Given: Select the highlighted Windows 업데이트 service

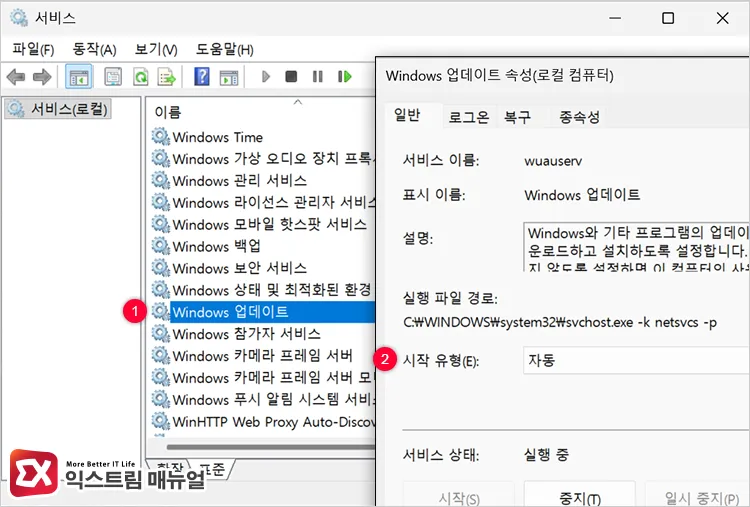Looking at the screenshot, I should click(x=263, y=312).
